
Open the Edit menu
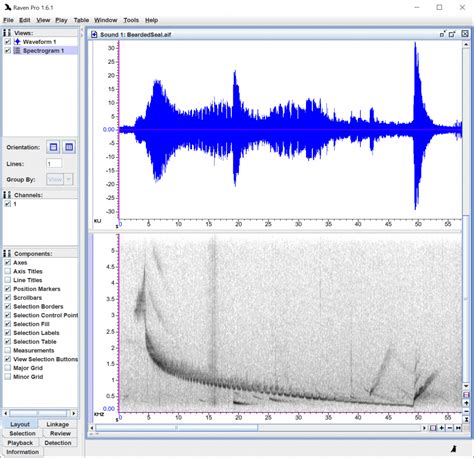pos(25,20)
